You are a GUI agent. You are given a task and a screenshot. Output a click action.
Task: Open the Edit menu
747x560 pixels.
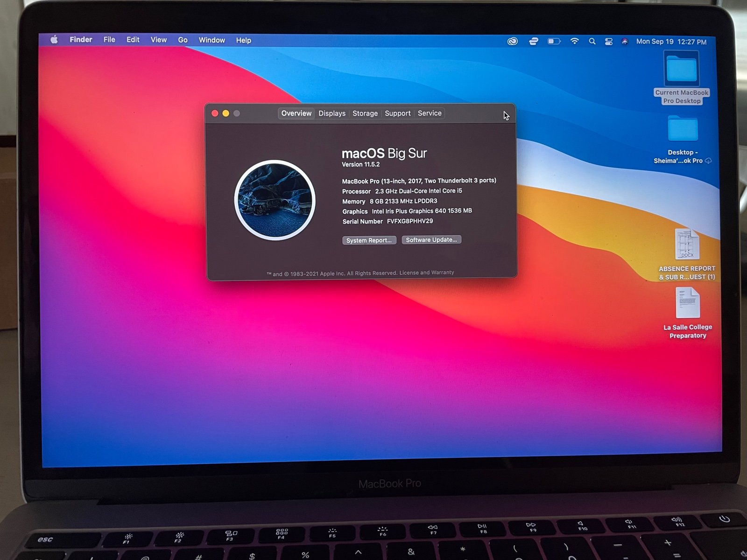133,40
